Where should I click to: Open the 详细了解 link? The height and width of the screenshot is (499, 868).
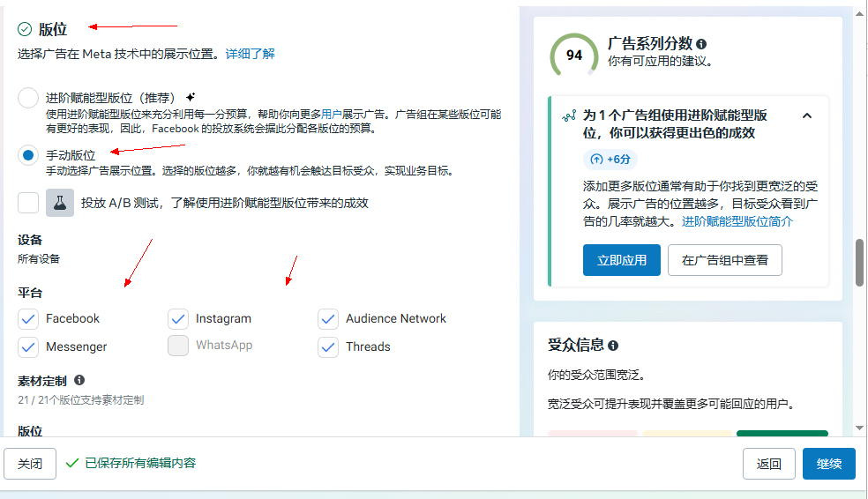(x=250, y=54)
